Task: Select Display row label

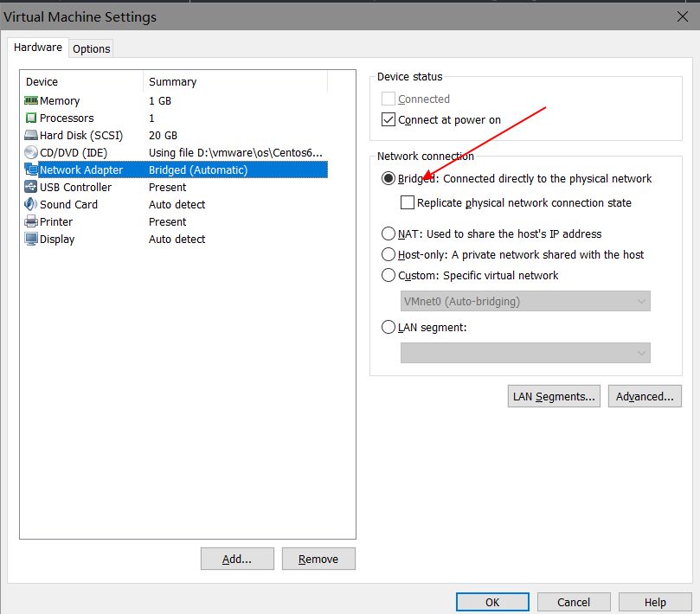Action: coord(57,240)
